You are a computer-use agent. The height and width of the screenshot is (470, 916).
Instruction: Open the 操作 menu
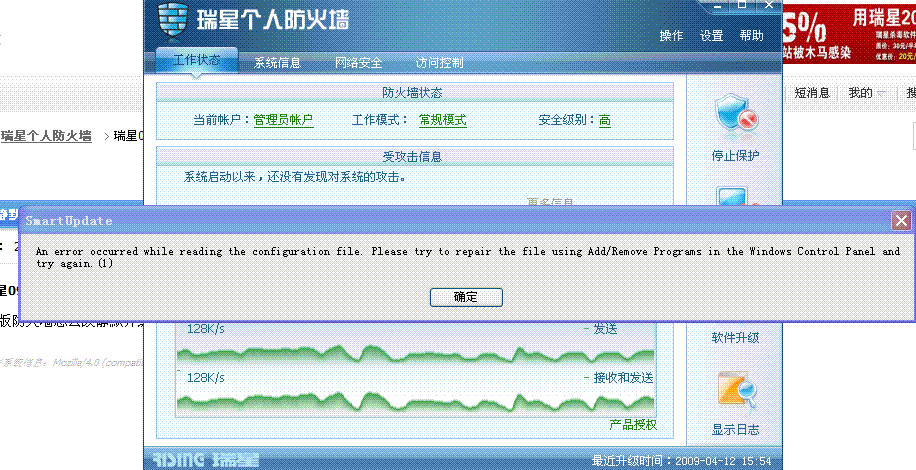click(671, 36)
